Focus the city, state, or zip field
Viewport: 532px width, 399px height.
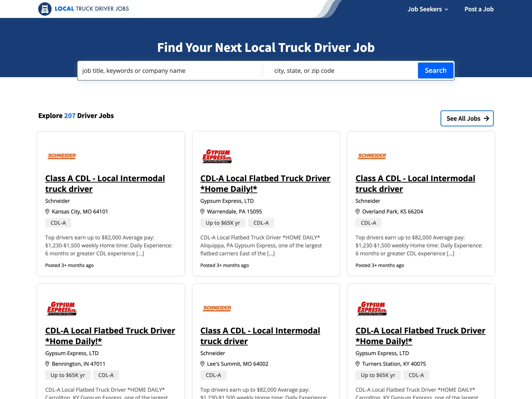342,70
